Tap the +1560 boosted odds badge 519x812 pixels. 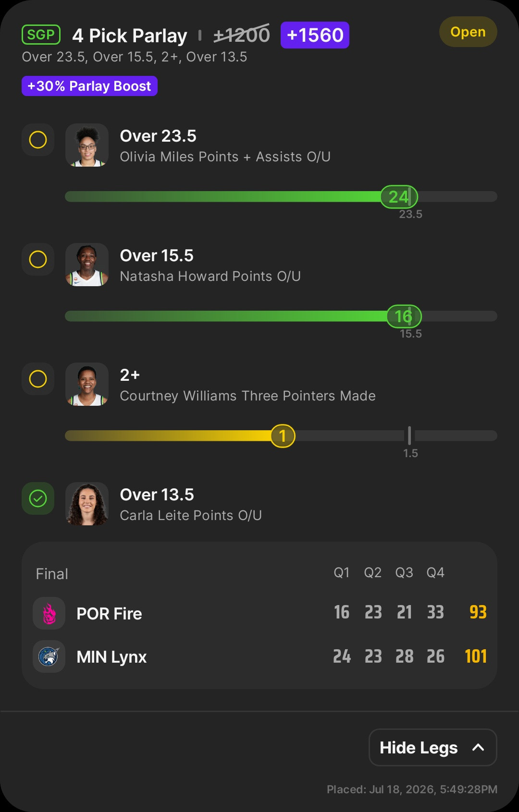315,35
